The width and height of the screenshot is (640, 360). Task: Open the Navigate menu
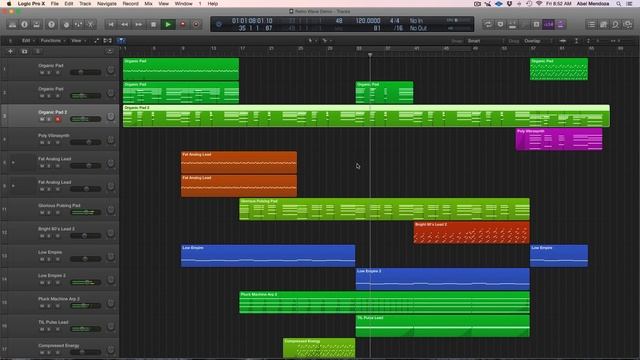tap(107, 4)
